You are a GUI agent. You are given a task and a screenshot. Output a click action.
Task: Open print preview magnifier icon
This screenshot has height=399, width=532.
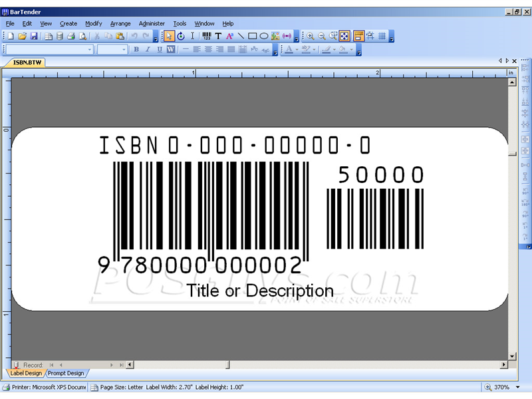coord(82,36)
